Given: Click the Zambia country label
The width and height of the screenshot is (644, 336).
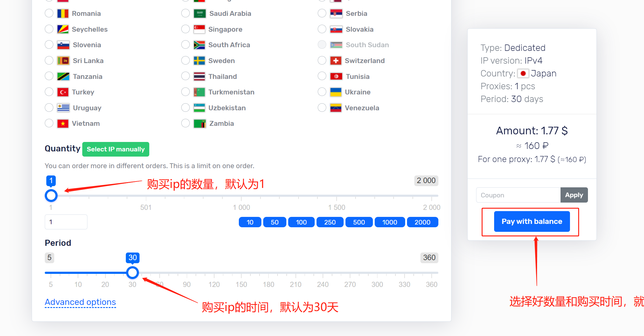Looking at the screenshot, I should (221, 123).
